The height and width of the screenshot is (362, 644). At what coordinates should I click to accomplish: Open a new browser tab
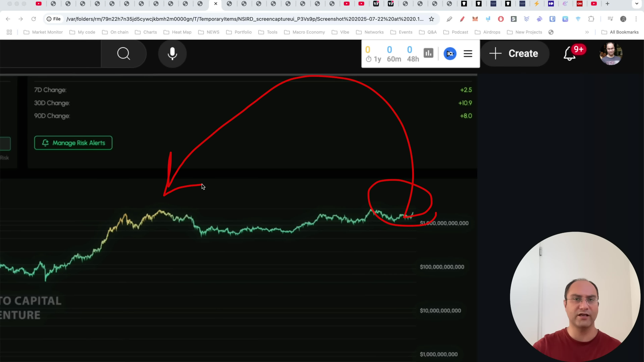tap(607, 4)
